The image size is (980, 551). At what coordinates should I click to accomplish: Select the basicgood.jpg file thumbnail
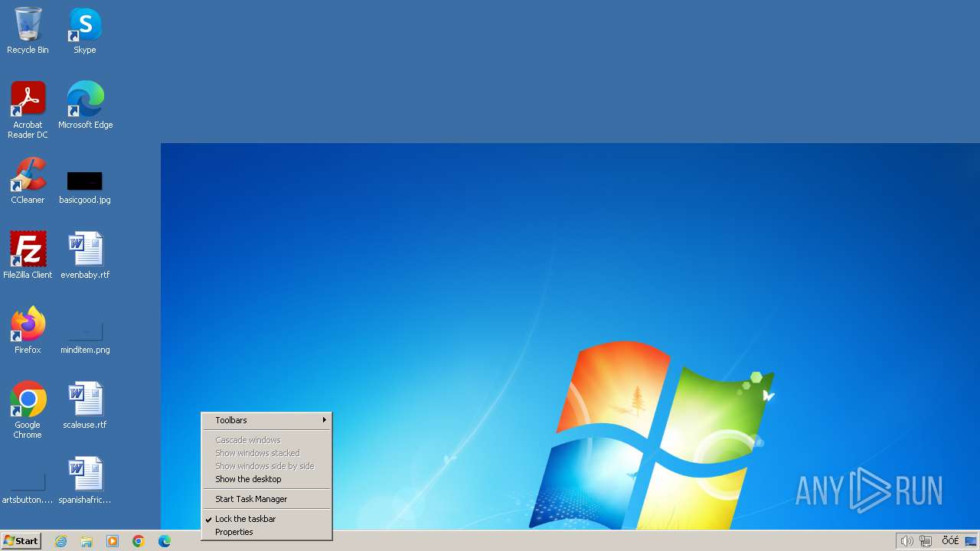pos(84,181)
